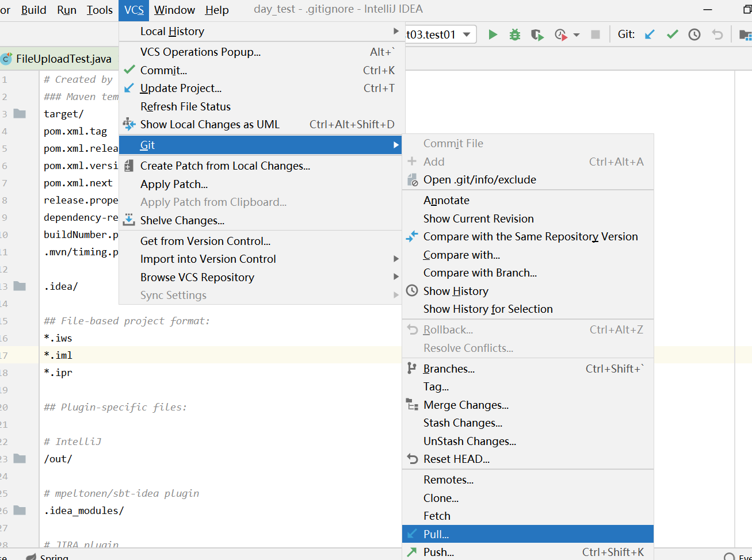Choose Compare with Branch...
This screenshot has height=560, width=752.
pyautogui.click(x=528, y=273)
